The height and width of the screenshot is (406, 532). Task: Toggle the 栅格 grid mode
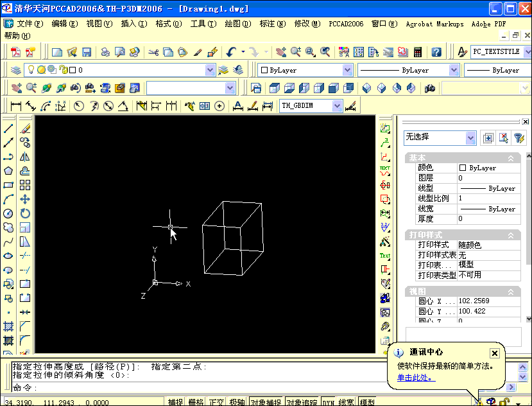coord(196,402)
